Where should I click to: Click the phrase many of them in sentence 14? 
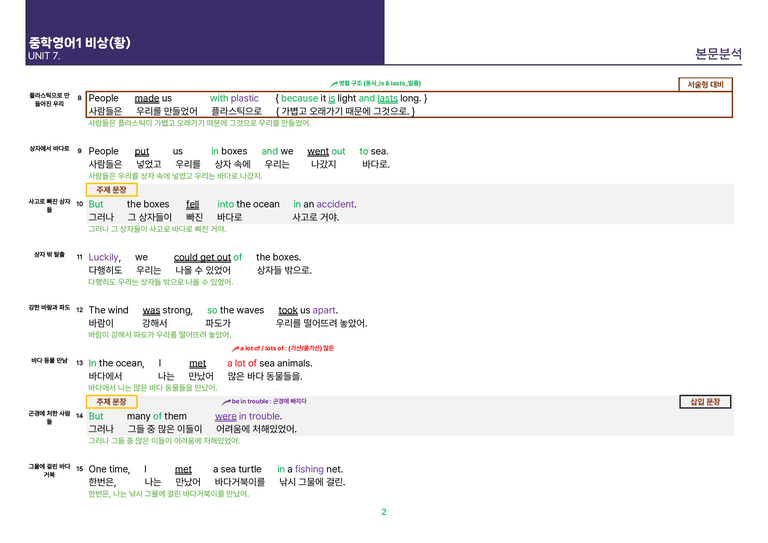click(x=157, y=416)
